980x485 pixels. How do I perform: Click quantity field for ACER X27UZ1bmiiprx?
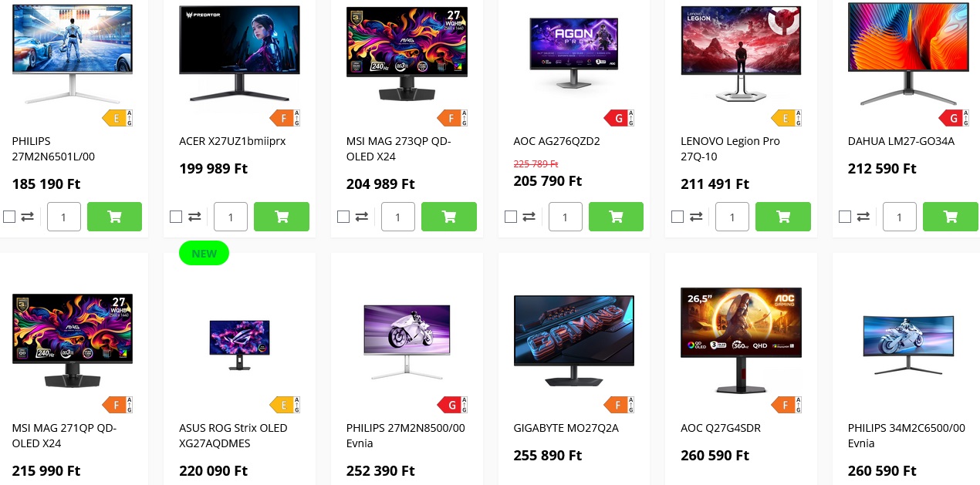231,217
